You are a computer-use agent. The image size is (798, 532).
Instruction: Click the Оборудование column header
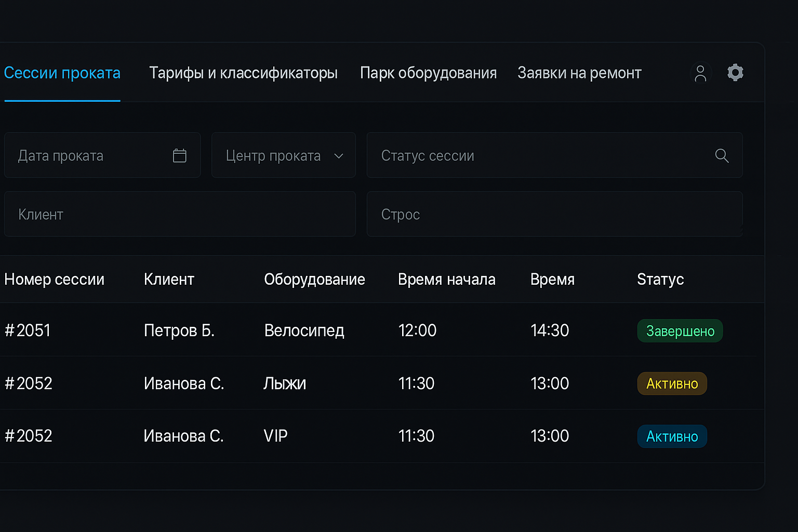(314, 280)
